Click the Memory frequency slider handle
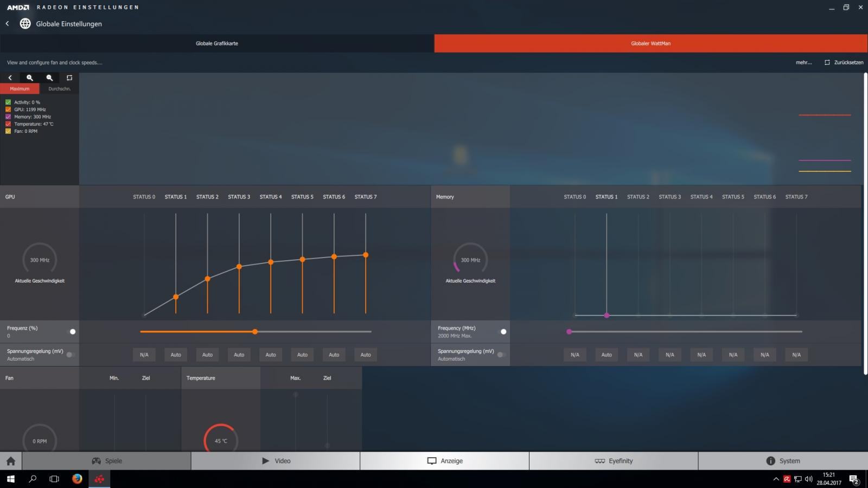This screenshot has height=488, width=868. [x=569, y=331]
